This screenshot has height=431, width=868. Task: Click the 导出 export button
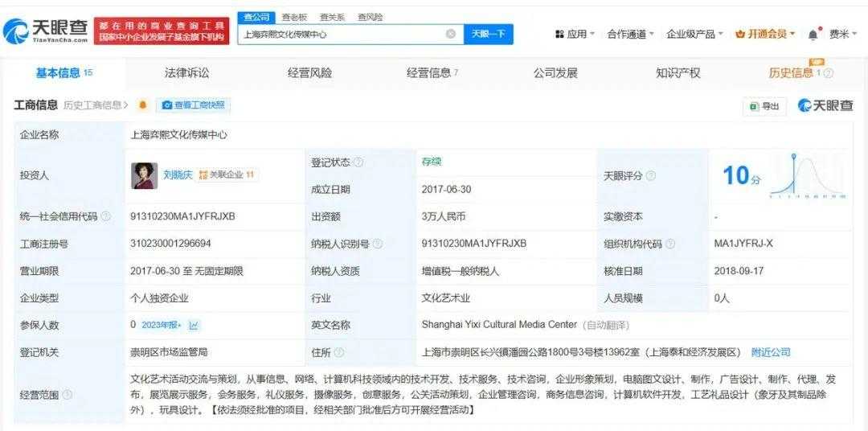coord(764,106)
